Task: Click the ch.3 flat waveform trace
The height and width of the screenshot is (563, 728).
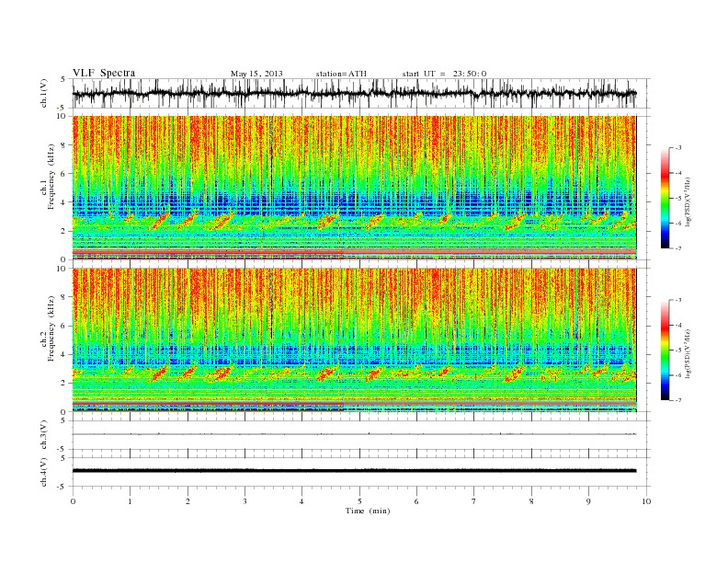Action: point(354,434)
